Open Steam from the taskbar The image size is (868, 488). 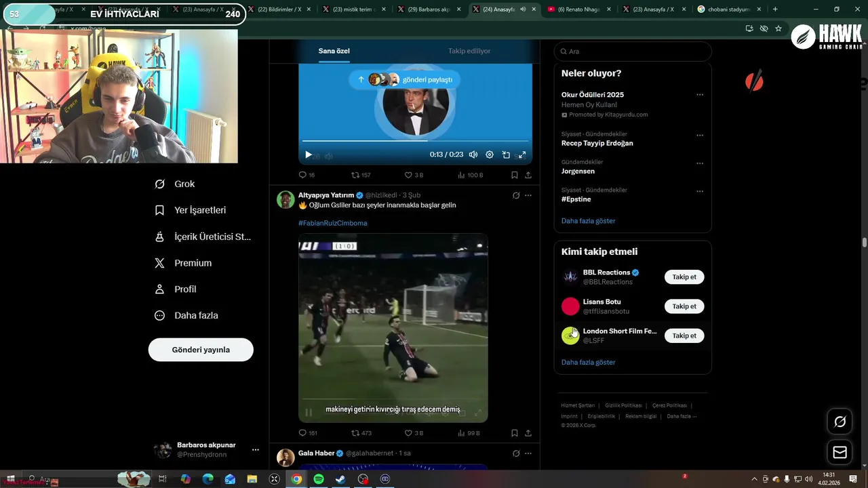point(340,479)
